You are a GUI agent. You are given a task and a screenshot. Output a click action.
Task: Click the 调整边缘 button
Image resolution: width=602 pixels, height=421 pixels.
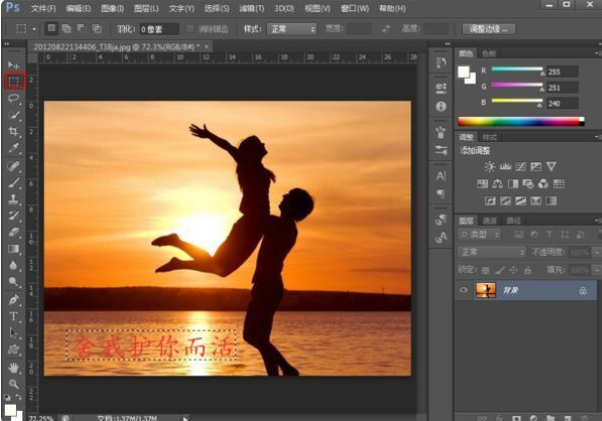tap(490, 29)
